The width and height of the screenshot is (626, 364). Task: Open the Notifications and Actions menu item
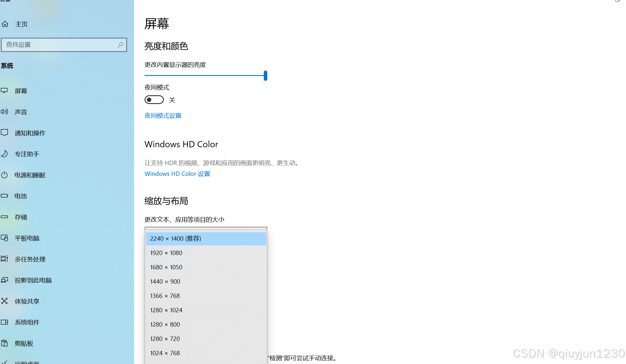(x=30, y=133)
